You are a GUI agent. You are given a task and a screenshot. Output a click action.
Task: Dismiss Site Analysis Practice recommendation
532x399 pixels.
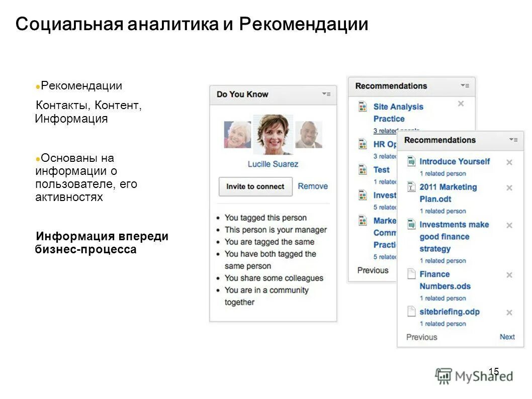click(x=461, y=104)
